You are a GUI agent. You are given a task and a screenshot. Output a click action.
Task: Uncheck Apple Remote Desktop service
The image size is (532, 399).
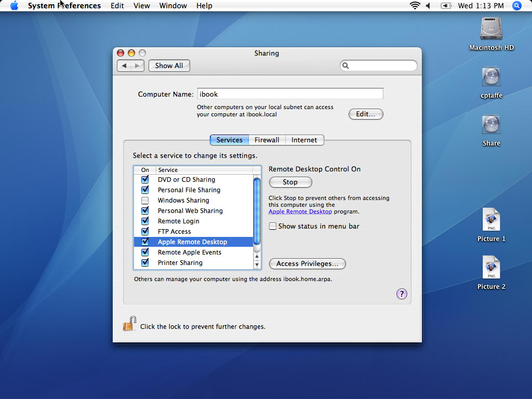(x=145, y=242)
